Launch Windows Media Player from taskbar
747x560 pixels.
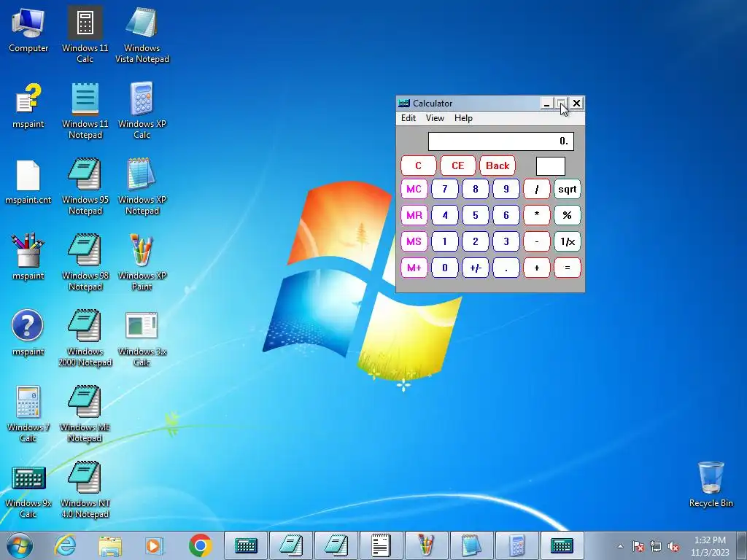[x=155, y=545]
